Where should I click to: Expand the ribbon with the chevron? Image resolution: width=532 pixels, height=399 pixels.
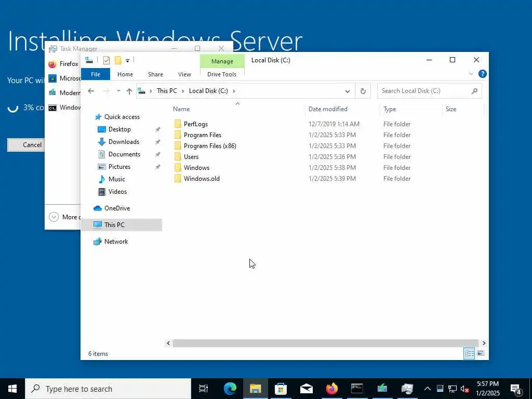coord(471,74)
